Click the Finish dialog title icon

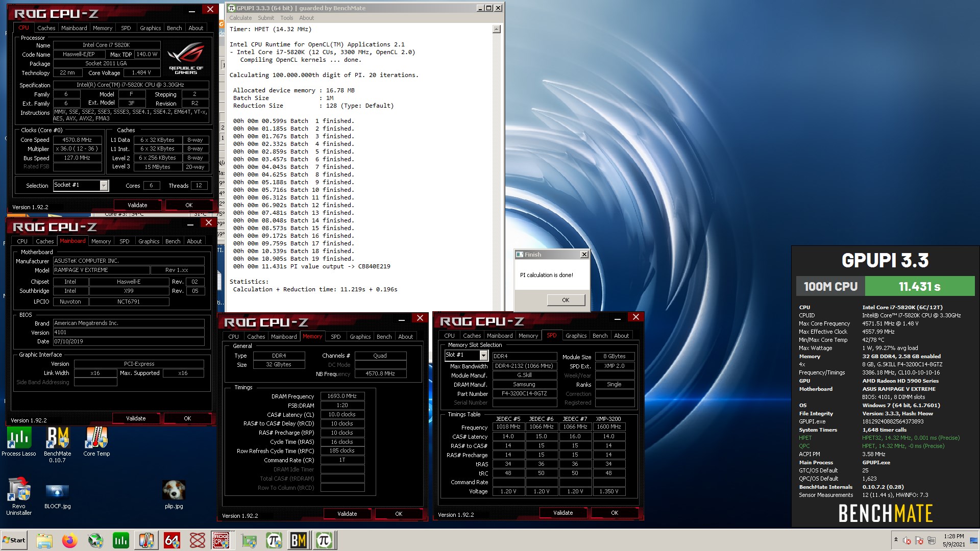pyautogui.click(x=520, y=255)
